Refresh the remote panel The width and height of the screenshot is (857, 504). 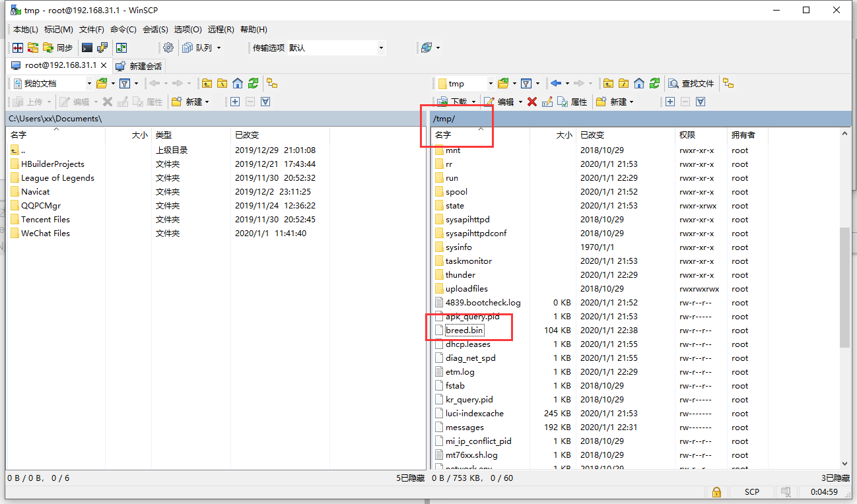(655, 83)
